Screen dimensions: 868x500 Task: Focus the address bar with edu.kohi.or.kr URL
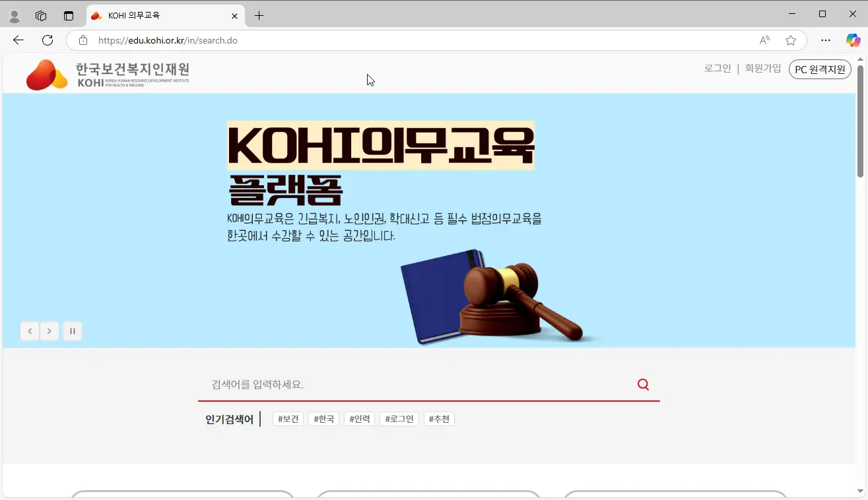422,40
